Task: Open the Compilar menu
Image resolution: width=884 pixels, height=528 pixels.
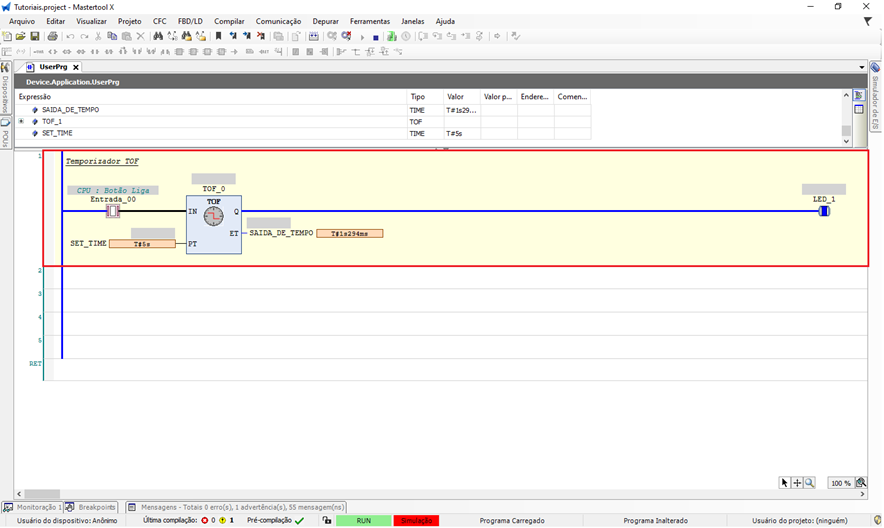Action: [x=229, y=21]
